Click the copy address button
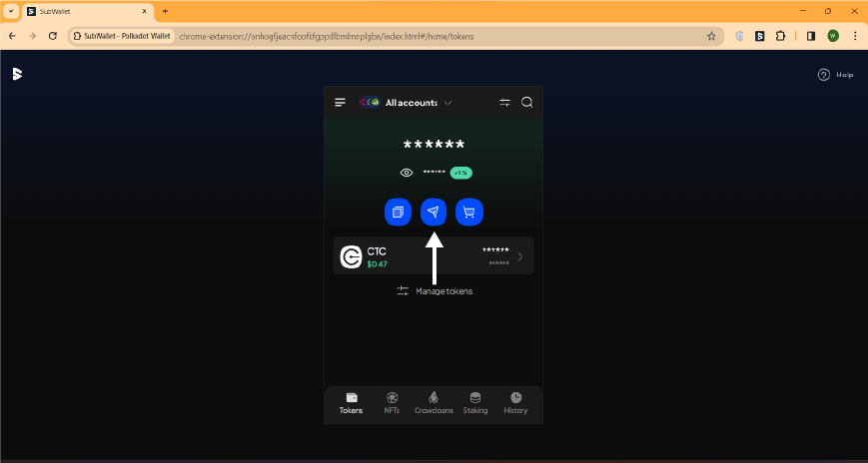 398,212
